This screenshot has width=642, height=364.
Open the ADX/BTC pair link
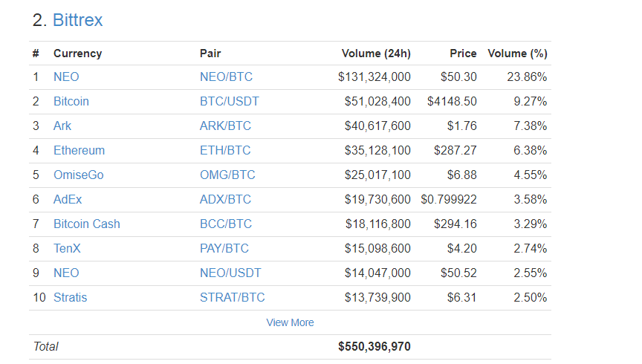click(x=226, y=199)
